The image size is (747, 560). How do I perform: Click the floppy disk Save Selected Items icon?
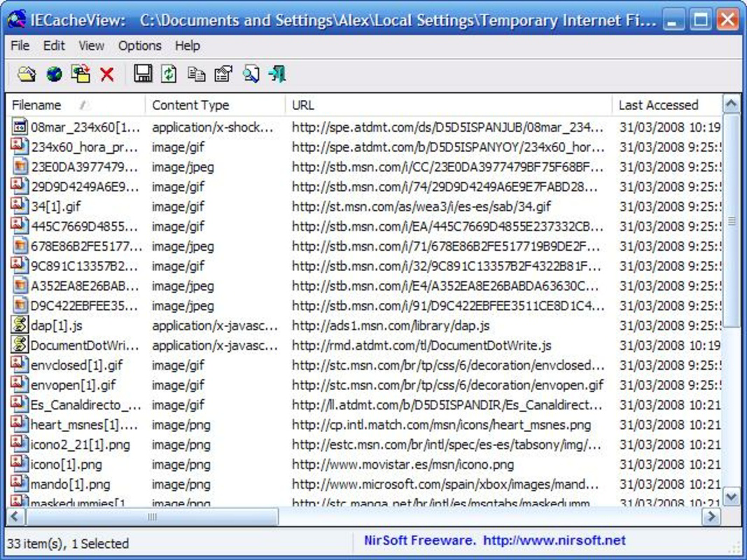(x=143, y=73)
